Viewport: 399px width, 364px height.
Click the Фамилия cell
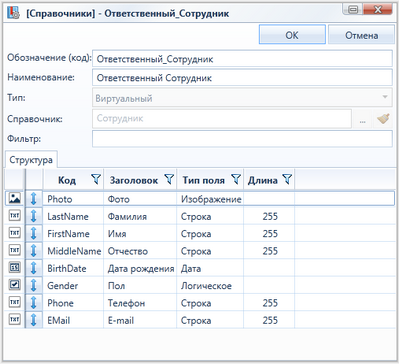coord(140,216)
